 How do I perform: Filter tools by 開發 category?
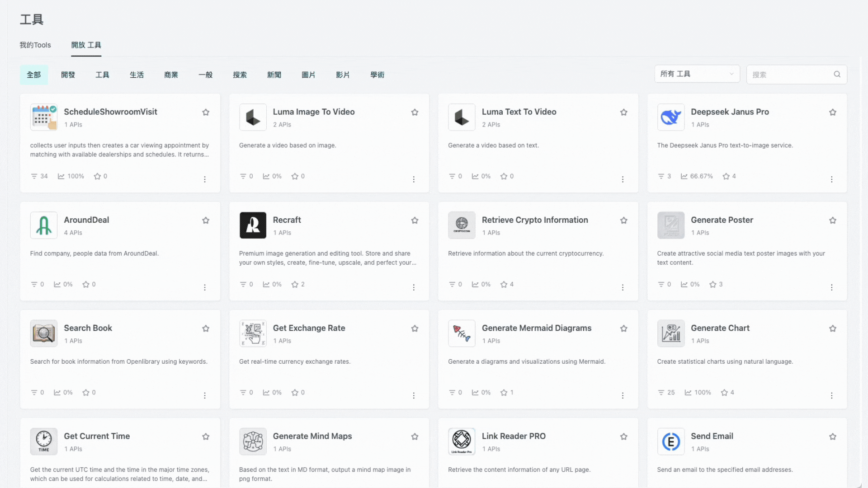click(68, 75)
